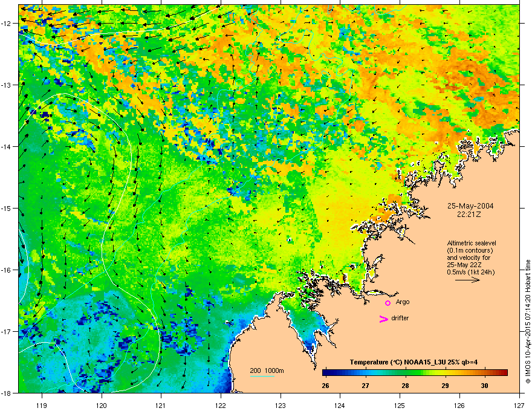The height and width of the screenshot is (411, 532).
Task: Click the colorbar value 27
Action: tap(365, 386)
